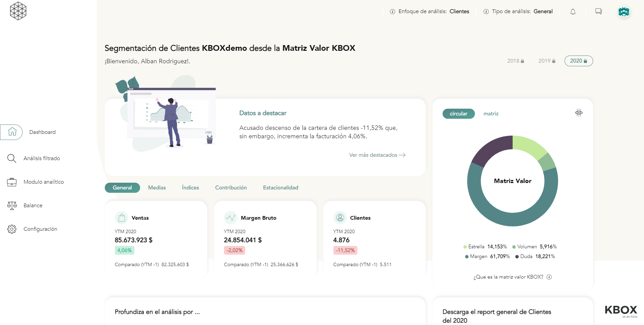644x325 pixels.
Task: Open the Dashboard home icon
Action: (12, 132)
